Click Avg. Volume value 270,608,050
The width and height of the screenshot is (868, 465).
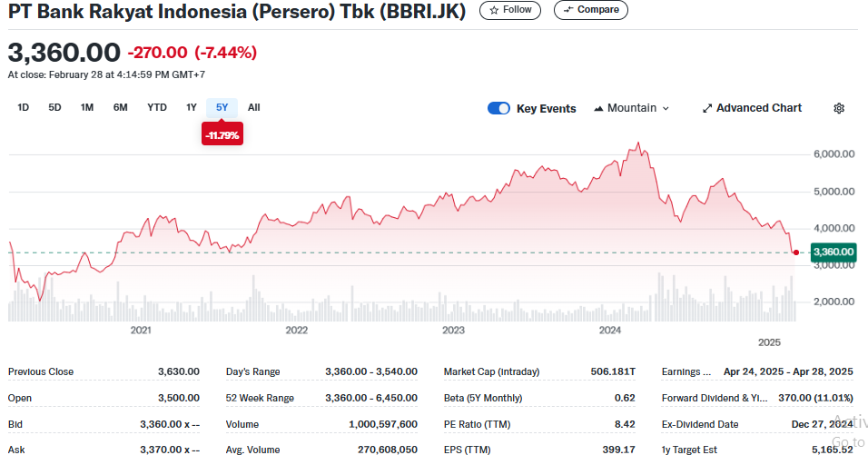388,450
